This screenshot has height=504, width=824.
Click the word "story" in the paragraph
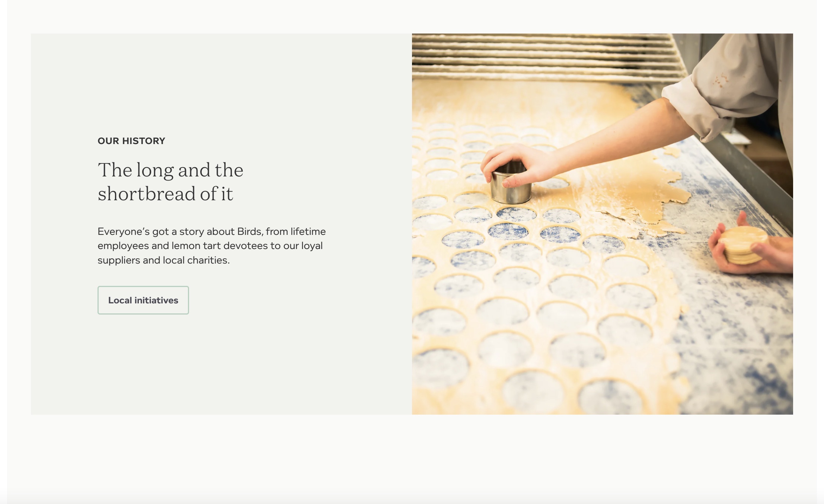(192, 232)
